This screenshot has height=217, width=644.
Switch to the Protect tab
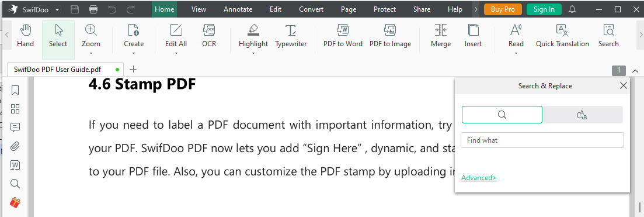[x=385, y=9]
